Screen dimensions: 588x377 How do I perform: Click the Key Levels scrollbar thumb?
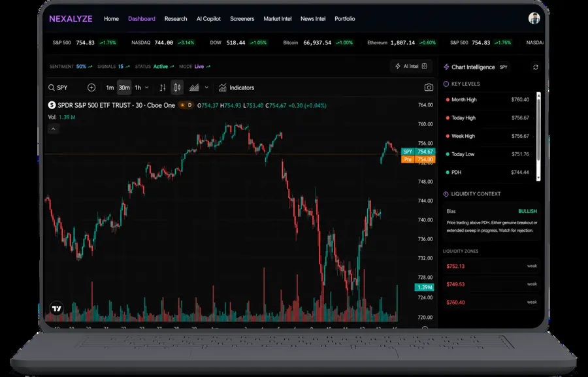tap(538, 129)
